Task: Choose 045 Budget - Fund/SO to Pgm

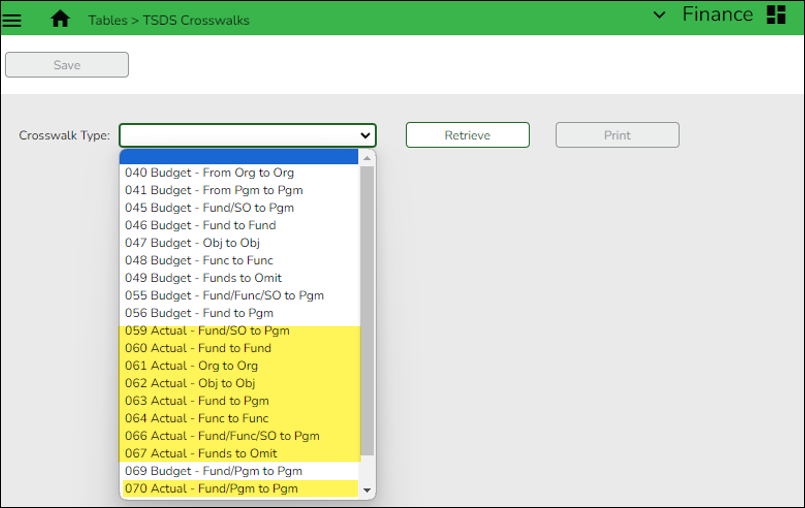Action: click(x=209, y=208)
